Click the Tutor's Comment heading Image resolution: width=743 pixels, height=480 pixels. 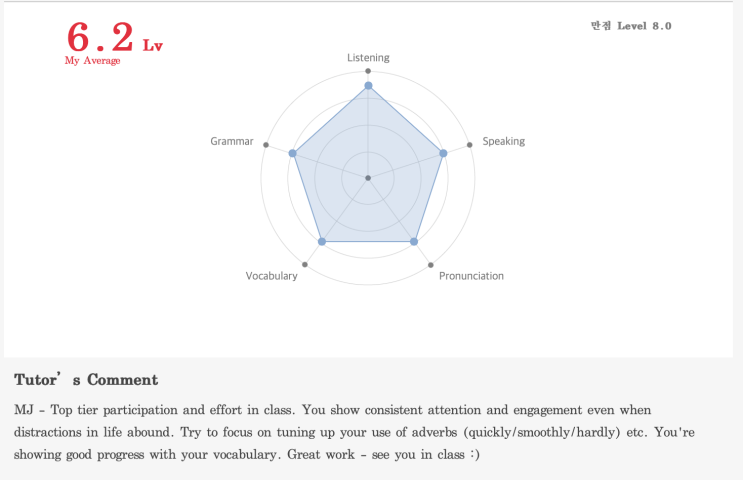pyautogui.click(x=86, y=380)
